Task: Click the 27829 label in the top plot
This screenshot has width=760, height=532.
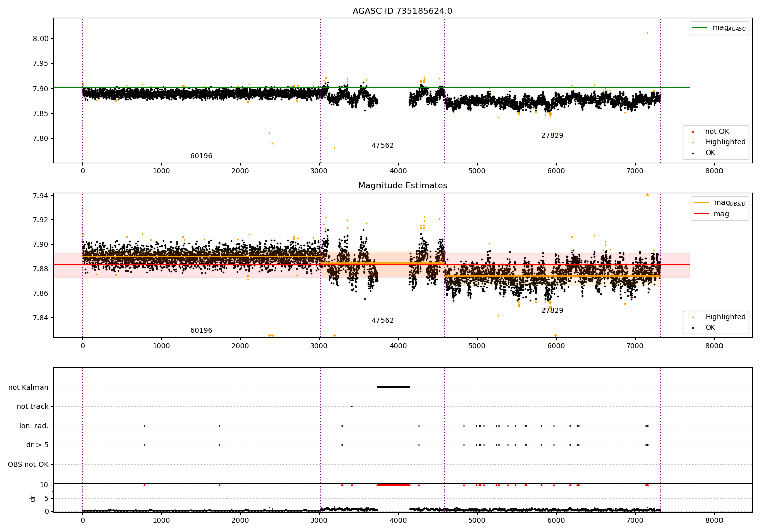Action: [x=552, y=136]
